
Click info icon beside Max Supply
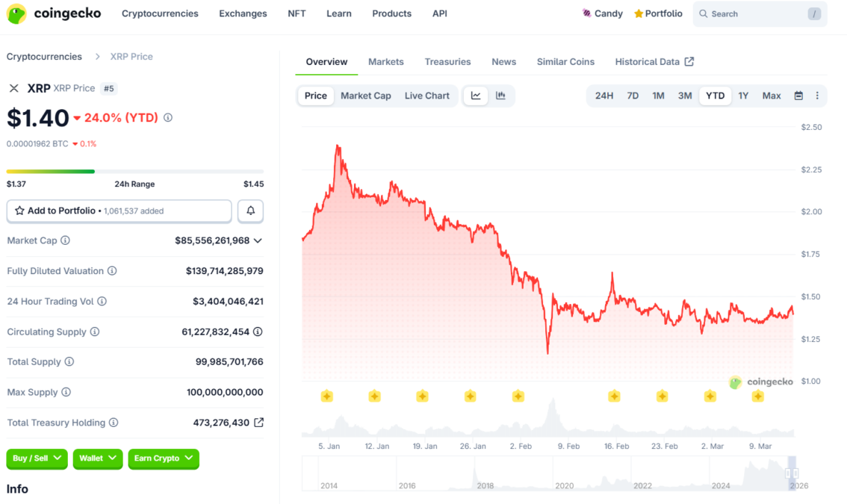[x=66, y=392]
